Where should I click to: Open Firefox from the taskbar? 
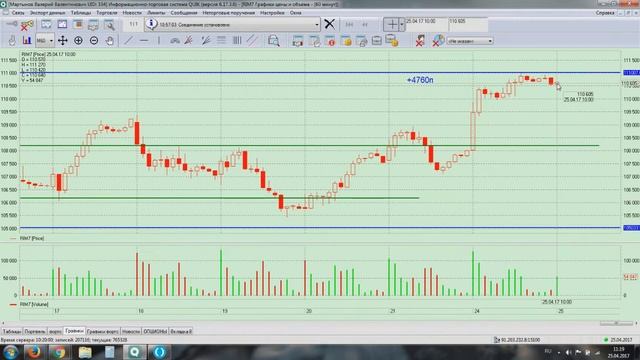pos(34,352)
